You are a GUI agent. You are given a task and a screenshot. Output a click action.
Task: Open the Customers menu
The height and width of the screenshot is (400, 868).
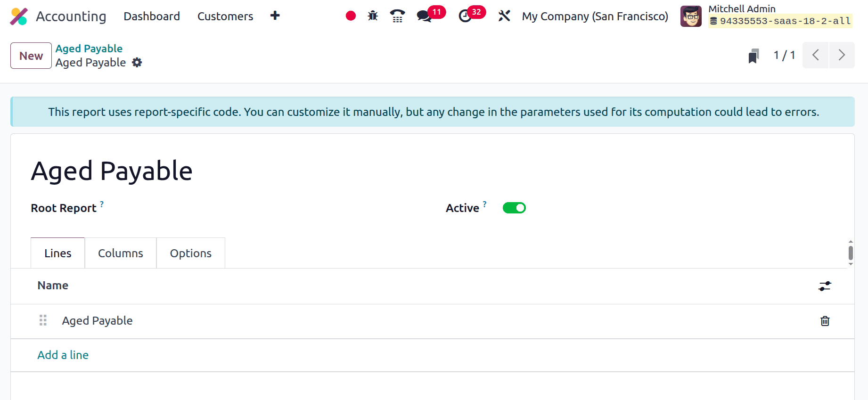(225, 16)
